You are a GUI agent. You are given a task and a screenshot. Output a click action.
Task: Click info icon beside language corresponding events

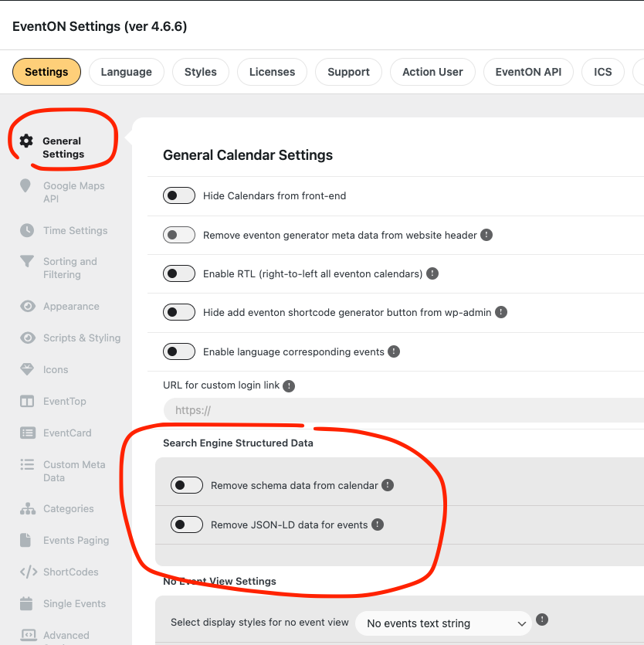coord(394,351)
